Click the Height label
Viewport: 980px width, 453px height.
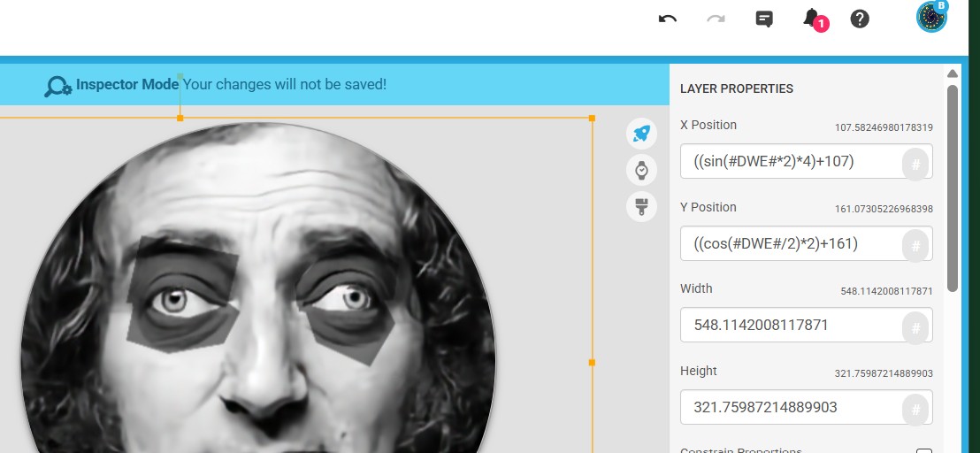pyautogui.click(x=698, y=371)
